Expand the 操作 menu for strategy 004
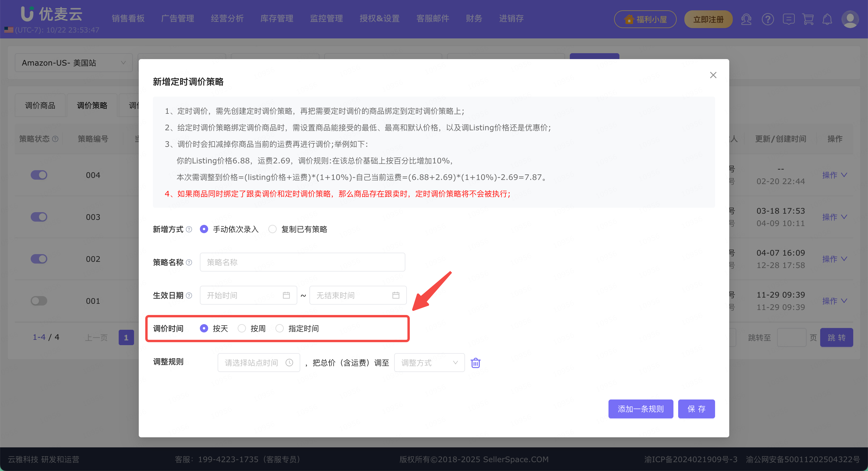 (834, 175)
